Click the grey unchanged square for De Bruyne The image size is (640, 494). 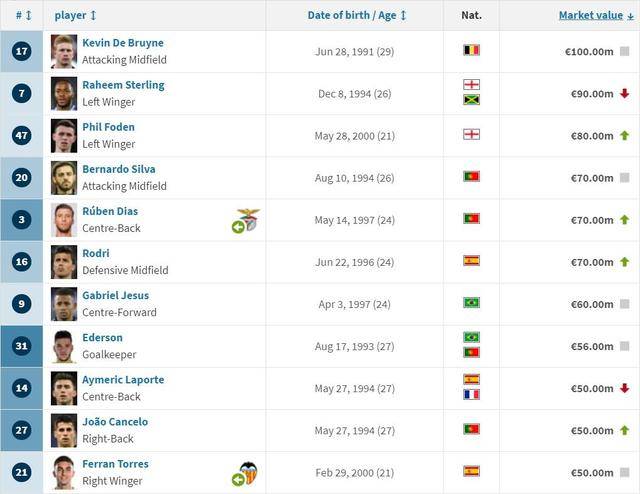[624, 51]
